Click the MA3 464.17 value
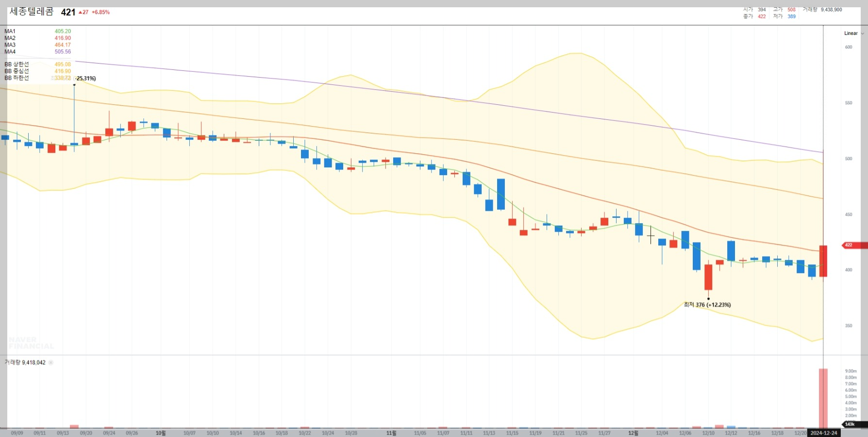Viewport: 868px width, 437px height. 63,45
